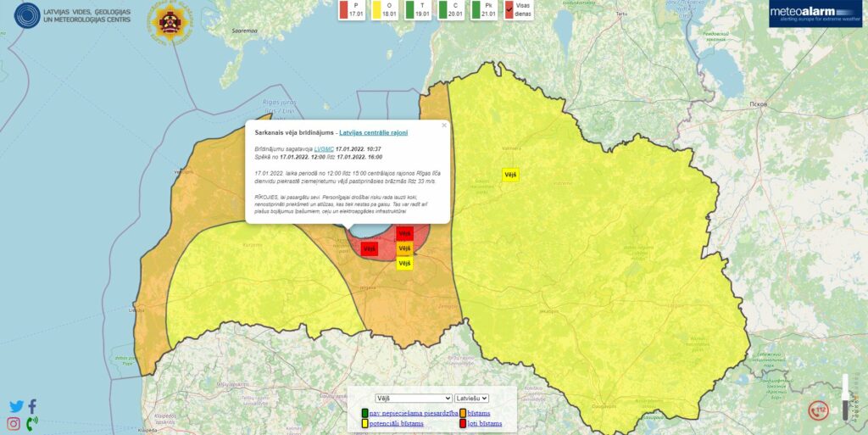868x435 pixels.
Task: Open the Facebook page icon
Action: coord(32,406)
